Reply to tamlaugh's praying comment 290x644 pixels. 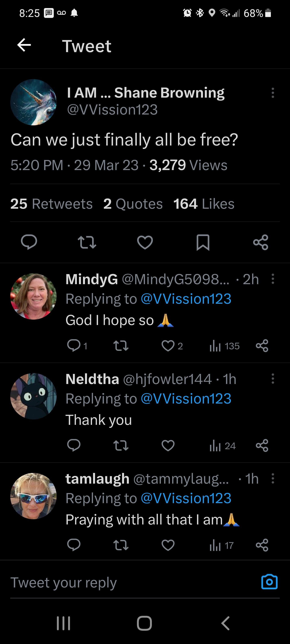tap(74, 545)
